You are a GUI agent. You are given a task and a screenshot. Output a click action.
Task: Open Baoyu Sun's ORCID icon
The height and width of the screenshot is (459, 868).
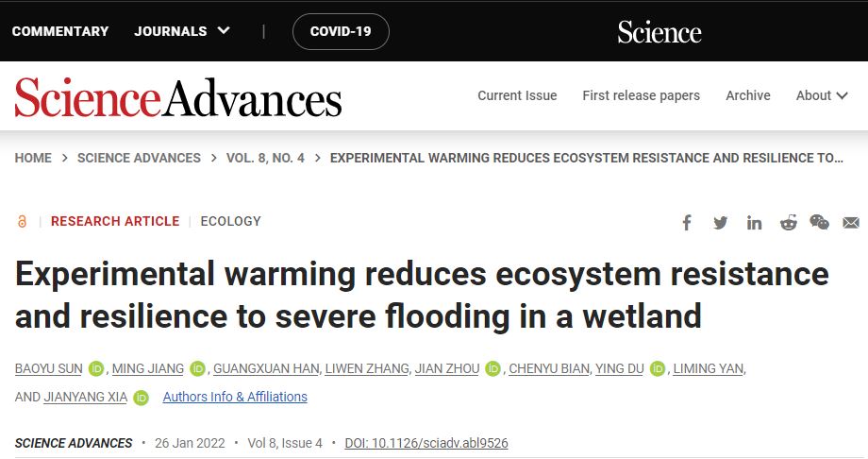96,368
